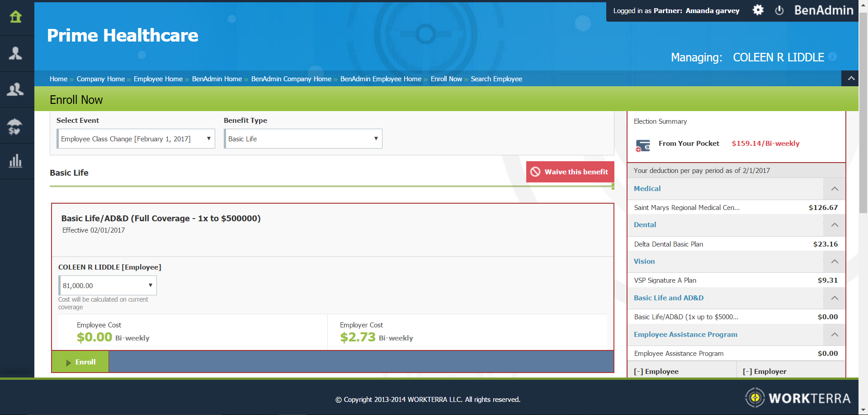Go to Enroll Now breadcrumb

(x=446, y=79)
